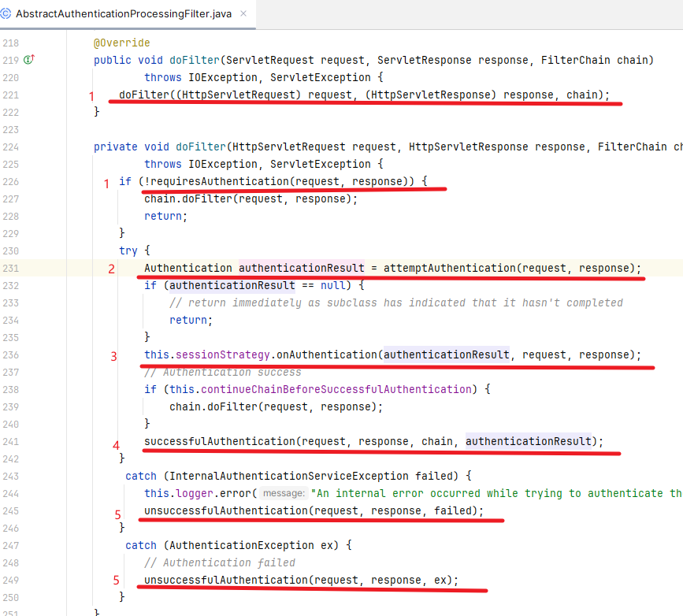Click the Java class icon on file tab
683x616 pixels.
pos(6,14)
